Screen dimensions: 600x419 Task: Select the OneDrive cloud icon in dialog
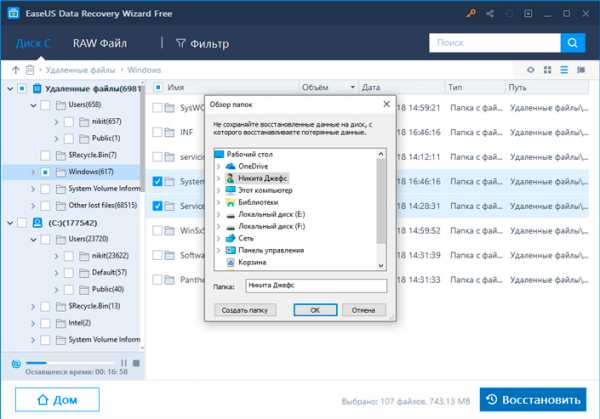tap(230, 166)
